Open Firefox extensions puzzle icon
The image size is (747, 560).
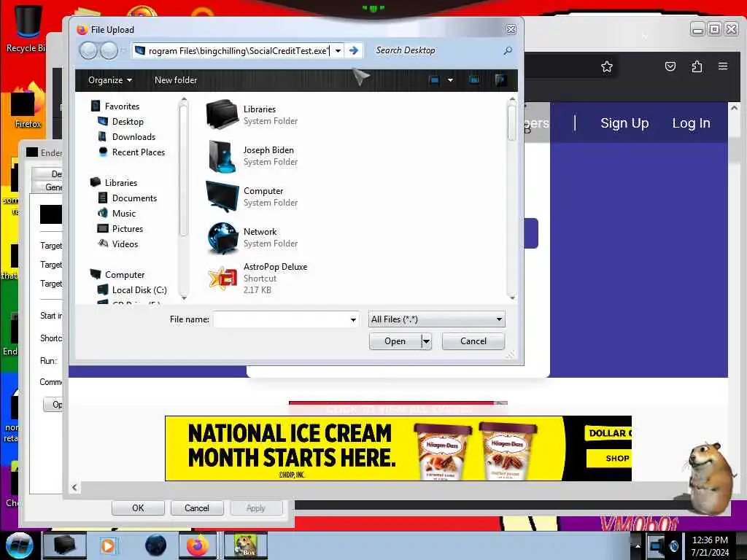pyautogui.click(x=697, y=66)
